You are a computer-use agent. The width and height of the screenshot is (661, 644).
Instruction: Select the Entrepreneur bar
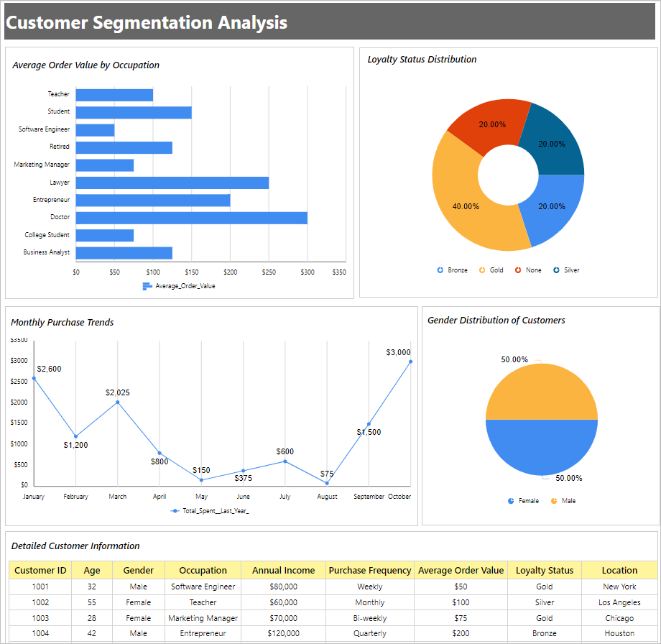[x=153, y=201]
